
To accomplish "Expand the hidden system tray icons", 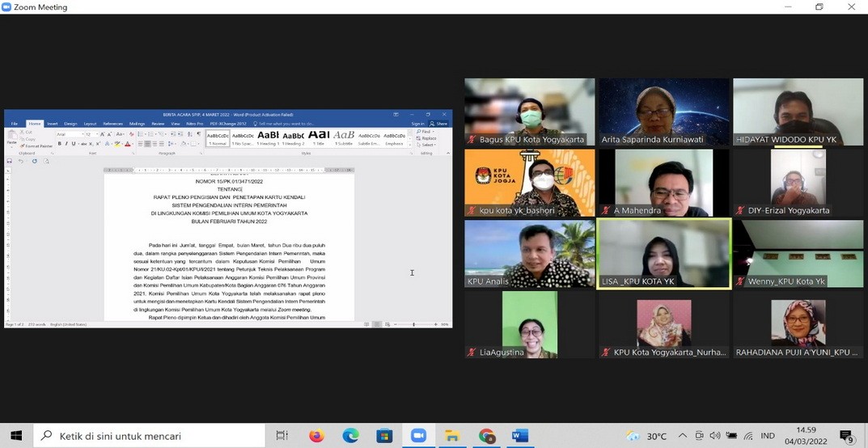I will pyautogui.click(x=683, y=436).
